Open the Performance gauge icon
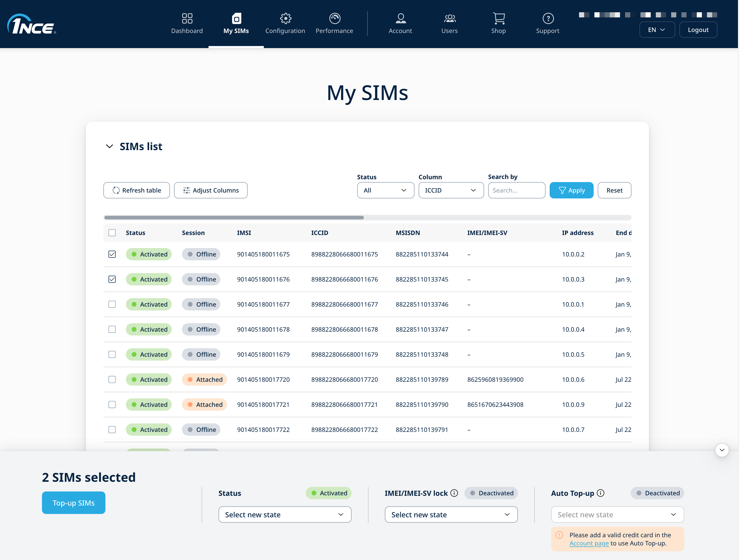 click(x=334, y=18)
